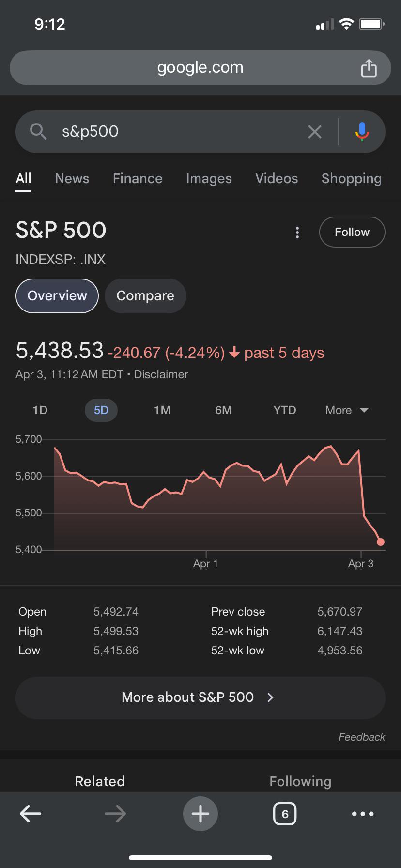Expand More about S&P 500

pos(200,697)
